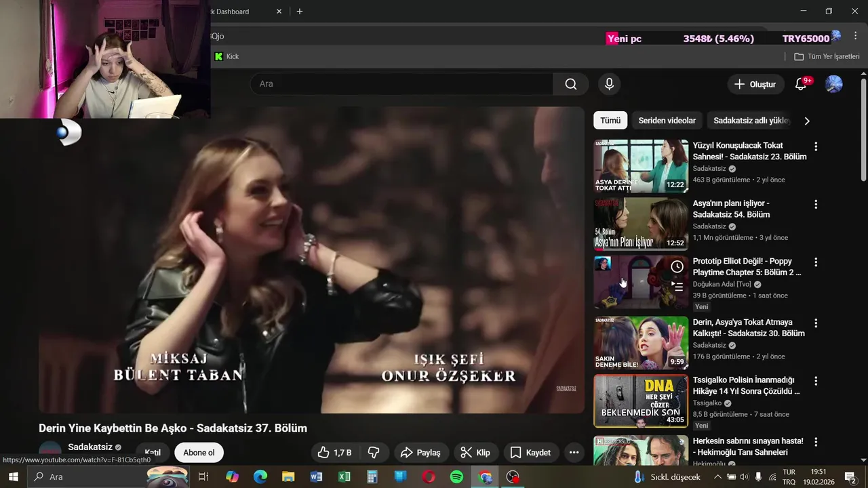Image resolution: width=868 pixels, height=488 pixels.
Task: Click the Katıl join button
Action: pyautogui.click(x=153, y=453)
